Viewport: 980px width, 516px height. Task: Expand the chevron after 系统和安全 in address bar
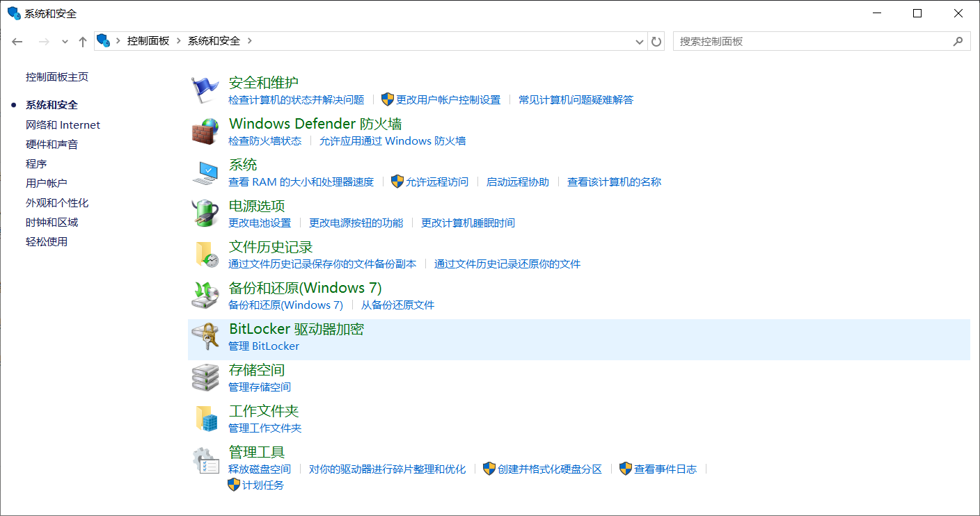click(249, 41)
